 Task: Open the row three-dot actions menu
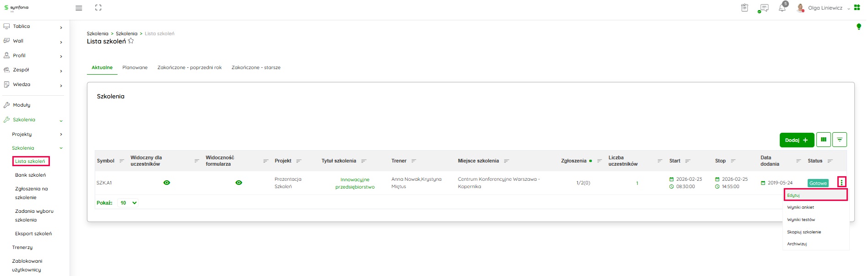pyautogui.click(x=841, y=182)
